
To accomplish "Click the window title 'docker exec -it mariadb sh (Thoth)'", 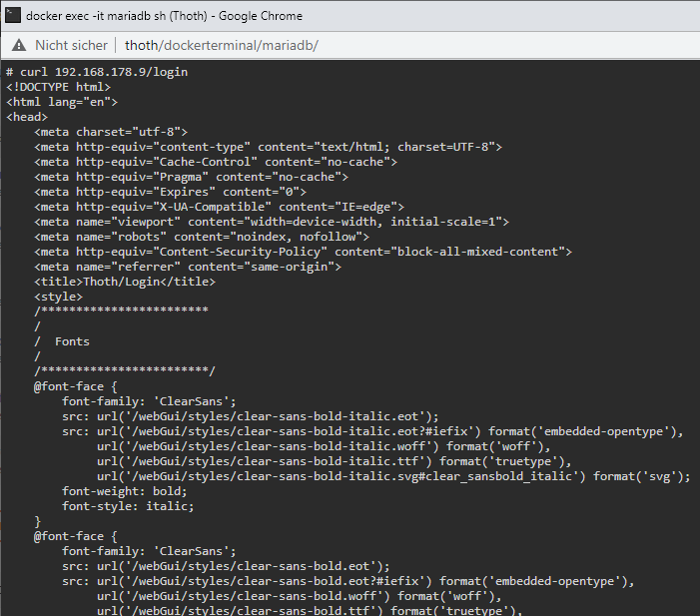I will 117,16.
